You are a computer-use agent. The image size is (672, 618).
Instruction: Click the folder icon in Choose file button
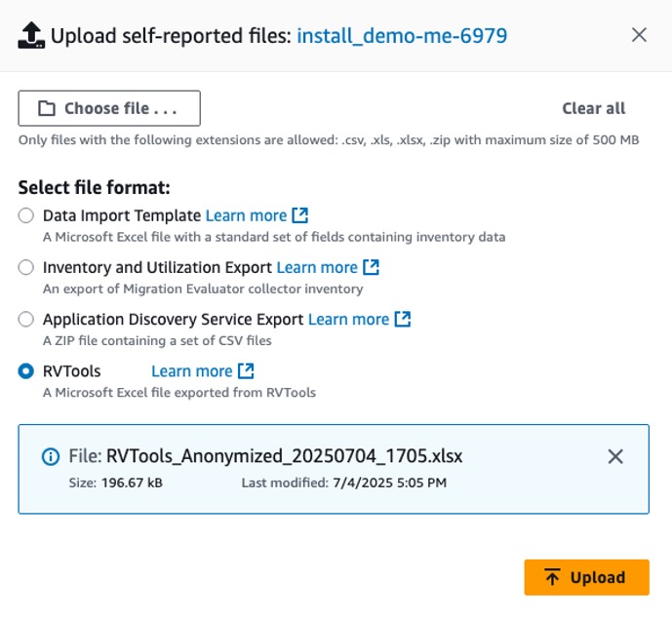click(47, 108)
